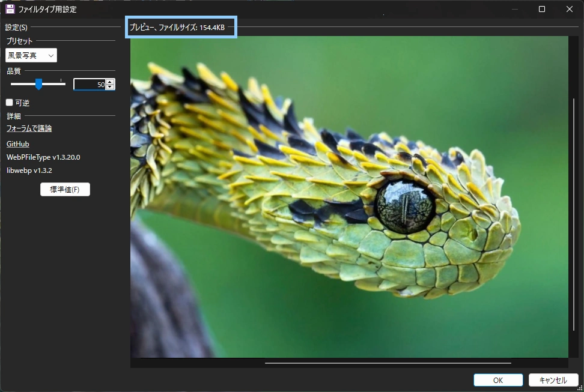
Task: Close the dialog with the X button
Action: pos(570,9)
